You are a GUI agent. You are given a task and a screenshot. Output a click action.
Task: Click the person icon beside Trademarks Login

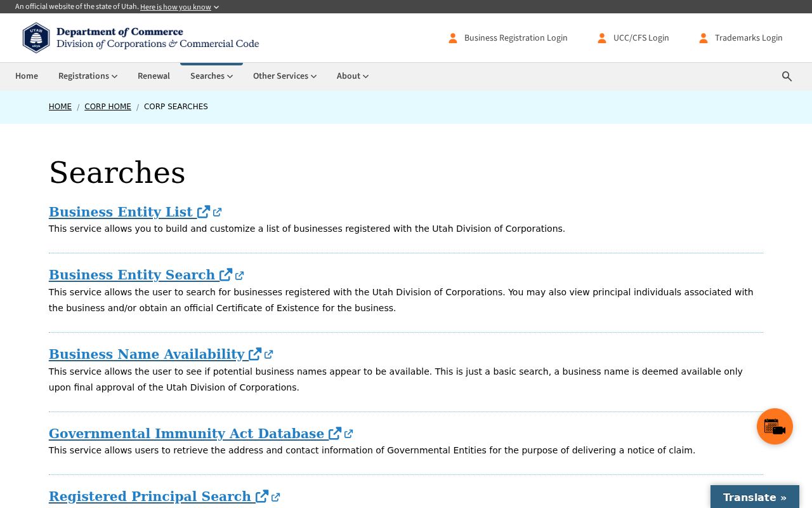point(704,38)
